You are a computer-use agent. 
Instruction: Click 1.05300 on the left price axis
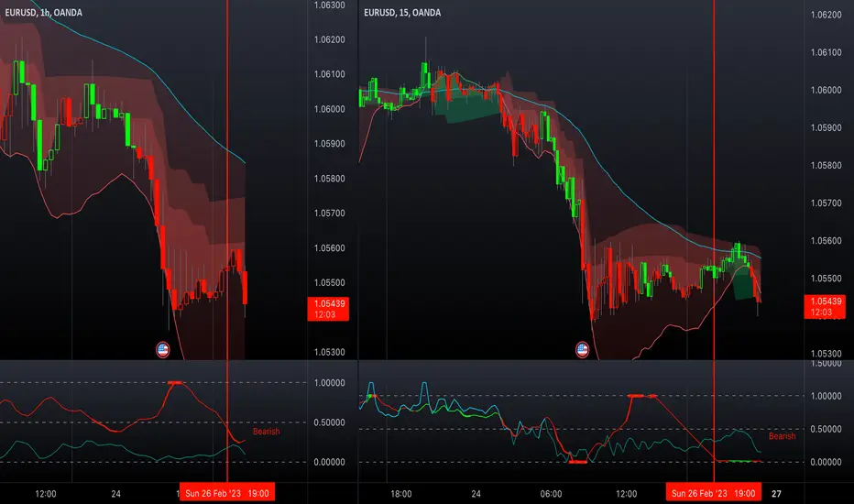pos(330,352)
